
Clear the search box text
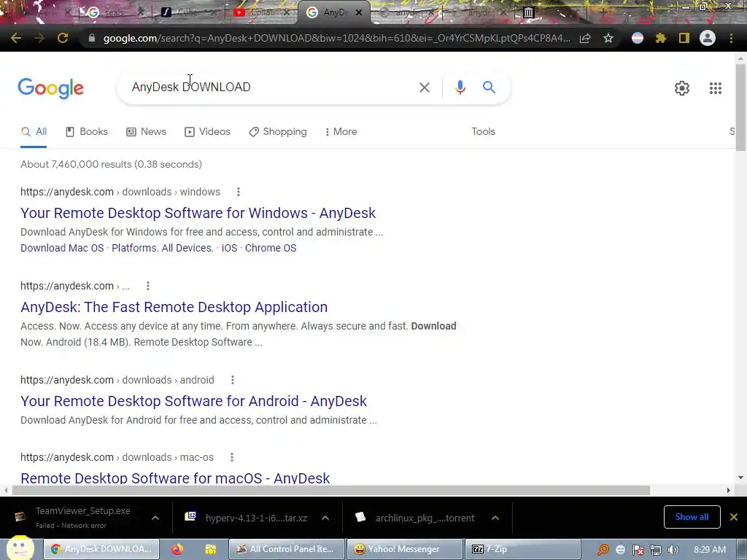424,87
